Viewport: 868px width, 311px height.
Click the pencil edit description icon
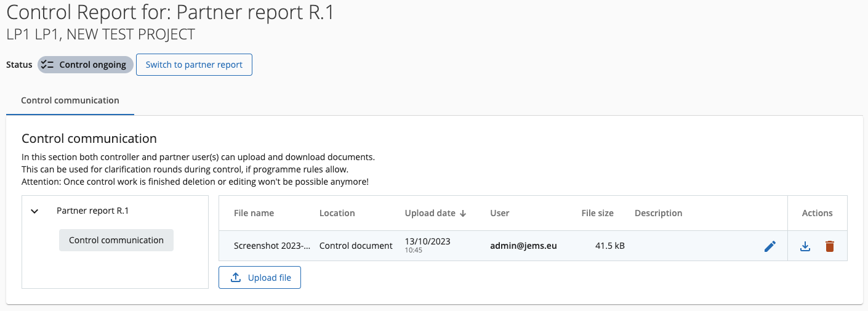tap(770, 246)
